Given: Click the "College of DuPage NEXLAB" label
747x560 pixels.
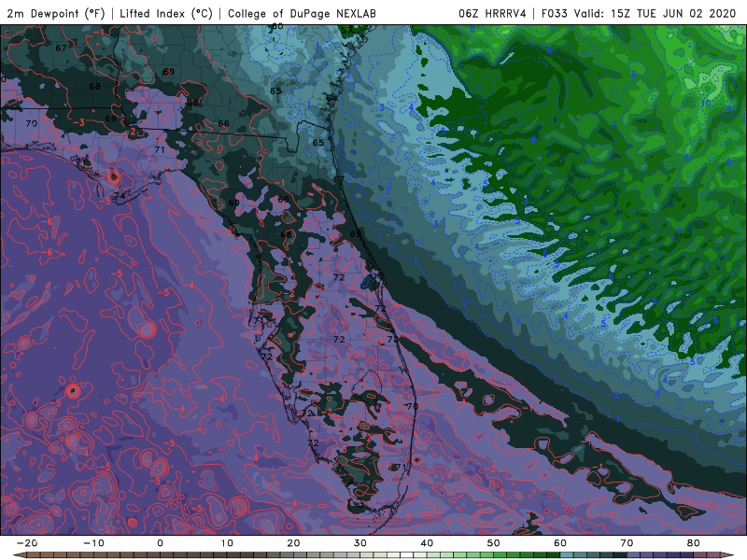Looking at the screenshot, I should pyautogui.click(x=302, y=13).
